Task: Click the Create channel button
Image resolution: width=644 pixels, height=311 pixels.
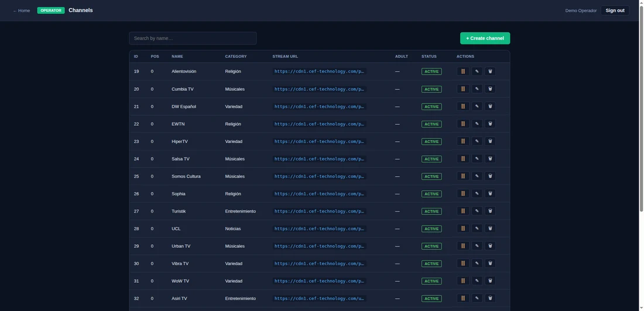Action: click(485, 38)
